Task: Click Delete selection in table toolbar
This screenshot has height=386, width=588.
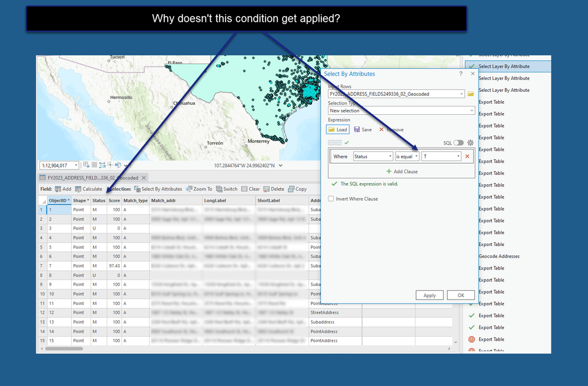Action: pyautogui.click(x=274, y=189)
